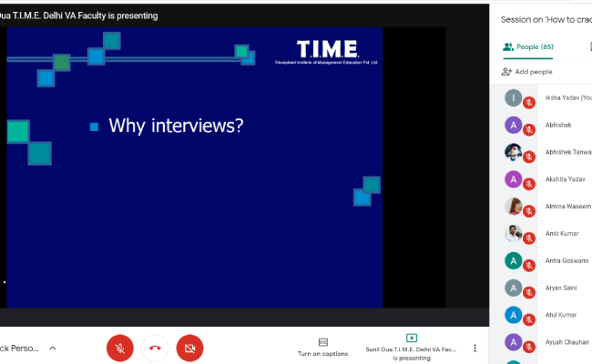Turn on captions
The height and width of the screenshot is (364, 592).
pyautogui.click(x=322, y=348)
